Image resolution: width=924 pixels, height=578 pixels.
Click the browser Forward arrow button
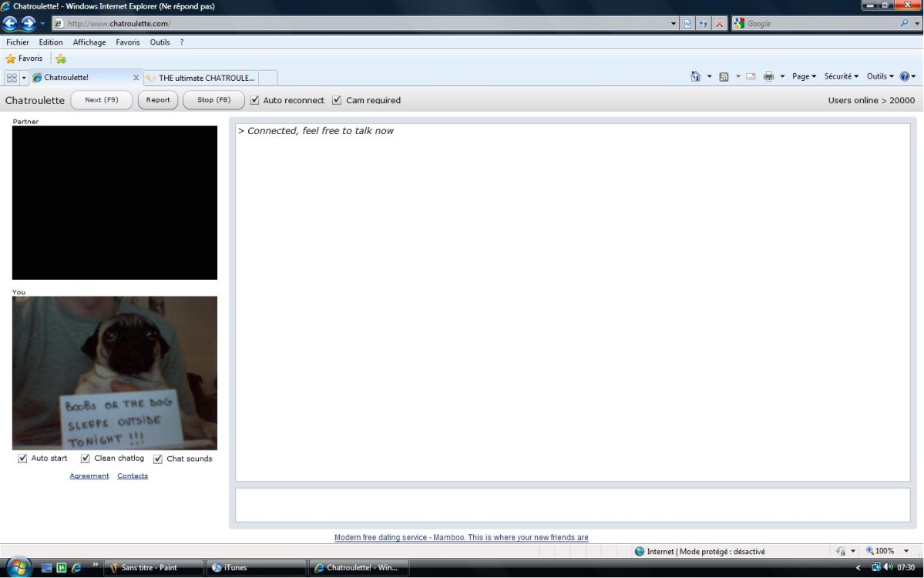click(x=29, y=24)
